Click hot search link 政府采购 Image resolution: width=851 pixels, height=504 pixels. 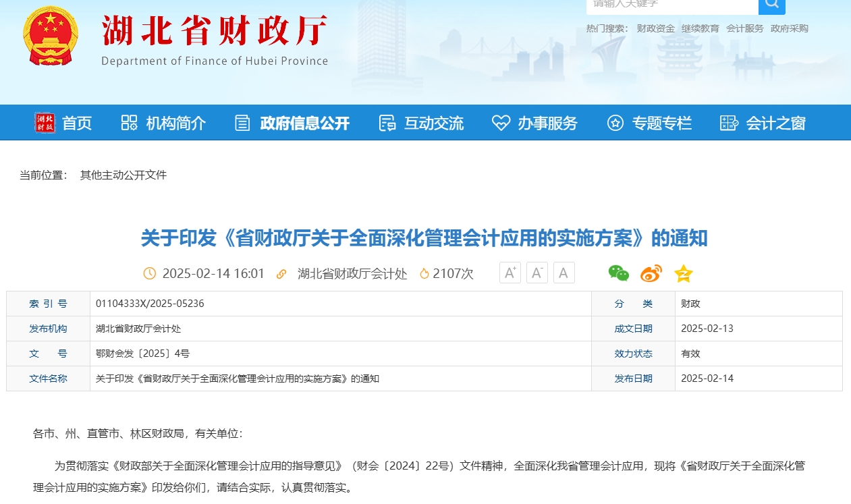pos(790,28)
